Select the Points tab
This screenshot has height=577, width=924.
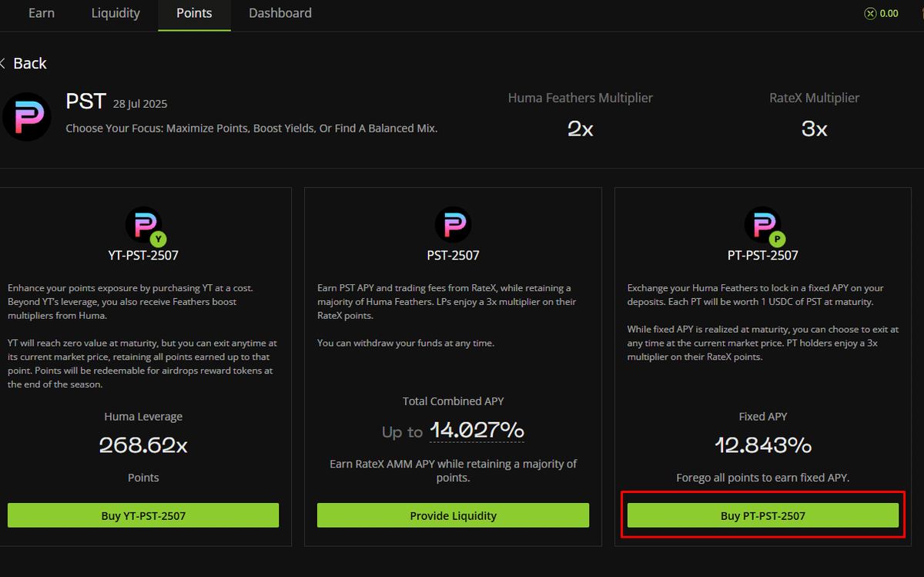click(194, 13)
